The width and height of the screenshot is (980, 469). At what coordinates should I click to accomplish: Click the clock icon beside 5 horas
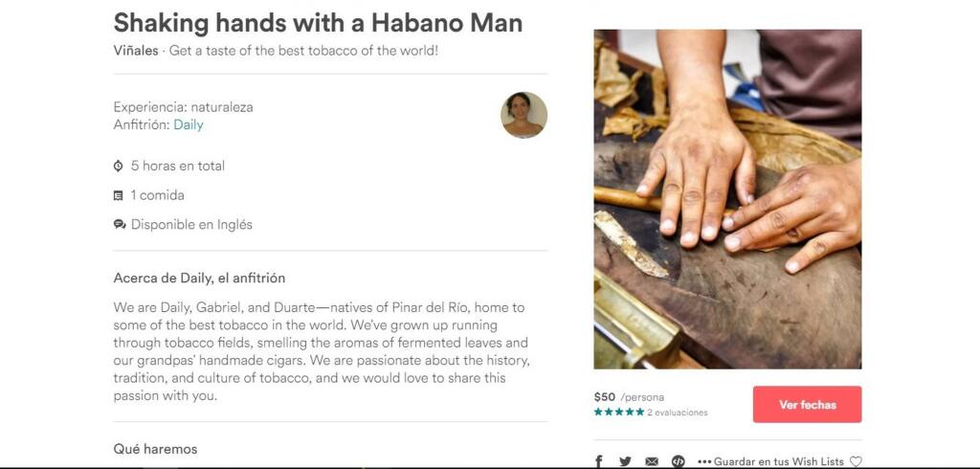pyautogui.click(x=119, y=166)
